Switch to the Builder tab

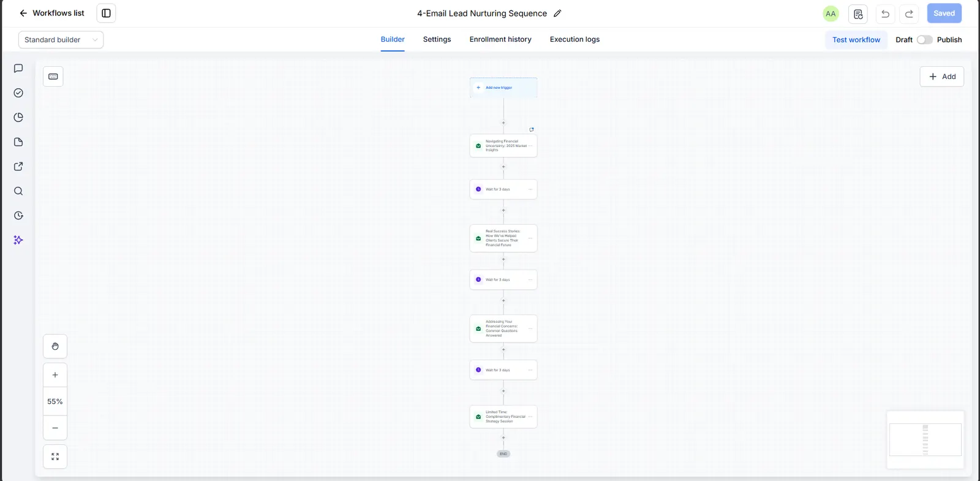pyautogui.click(x=393, y=39)
